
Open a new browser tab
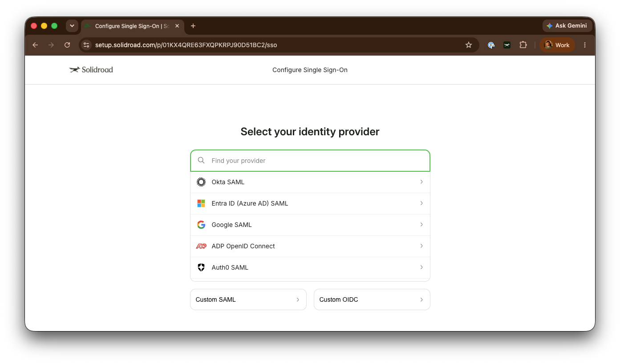tap(193, 26)
